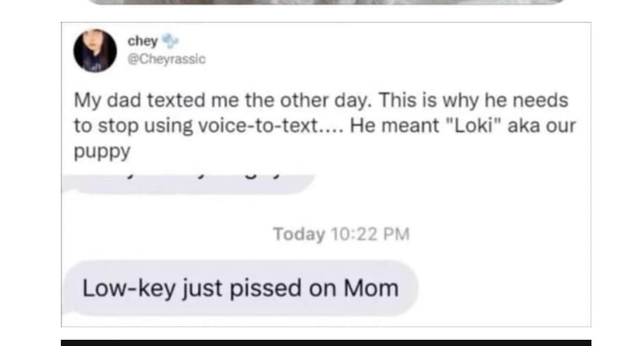The height and width of the screenshot is (346, 644).
Task: Click chey's profile avatar picture
Action: 95,50
